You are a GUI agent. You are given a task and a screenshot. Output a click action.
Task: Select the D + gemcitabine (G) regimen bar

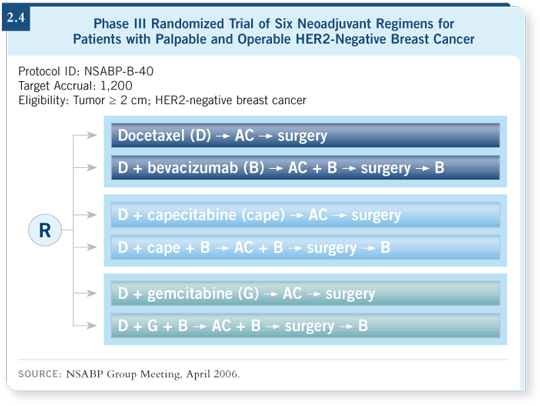(x=305, y=293)
